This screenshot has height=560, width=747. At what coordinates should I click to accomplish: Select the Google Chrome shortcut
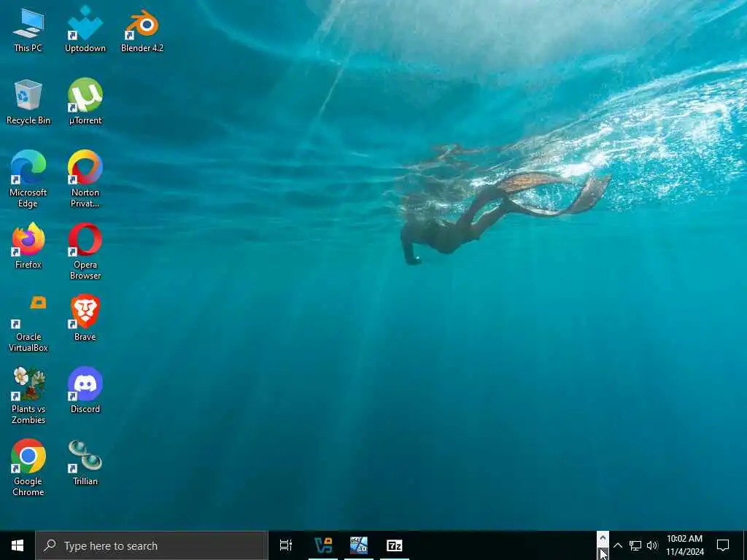point(28,468)
